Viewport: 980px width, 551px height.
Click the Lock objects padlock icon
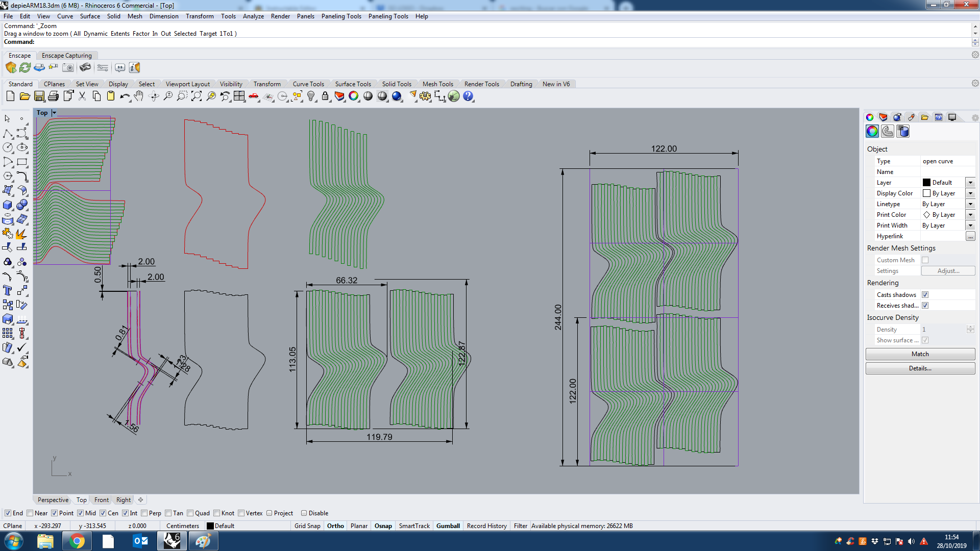tap(325, 96)
